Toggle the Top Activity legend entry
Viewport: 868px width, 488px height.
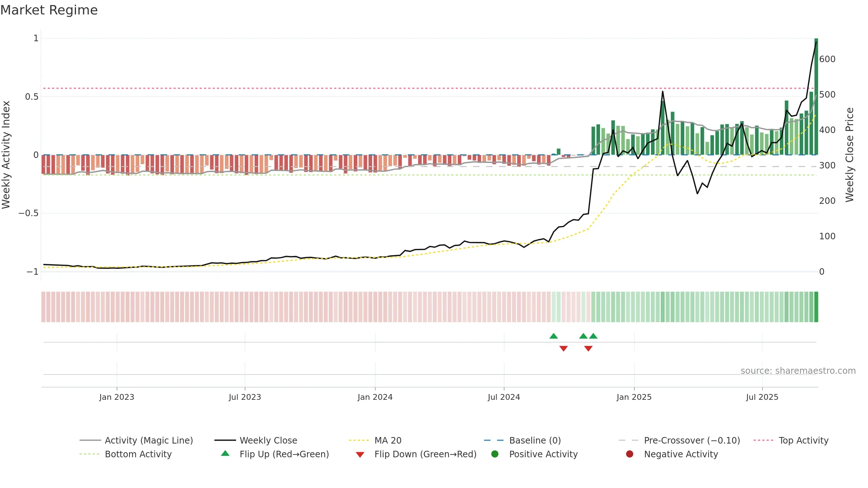click(791, 440)
